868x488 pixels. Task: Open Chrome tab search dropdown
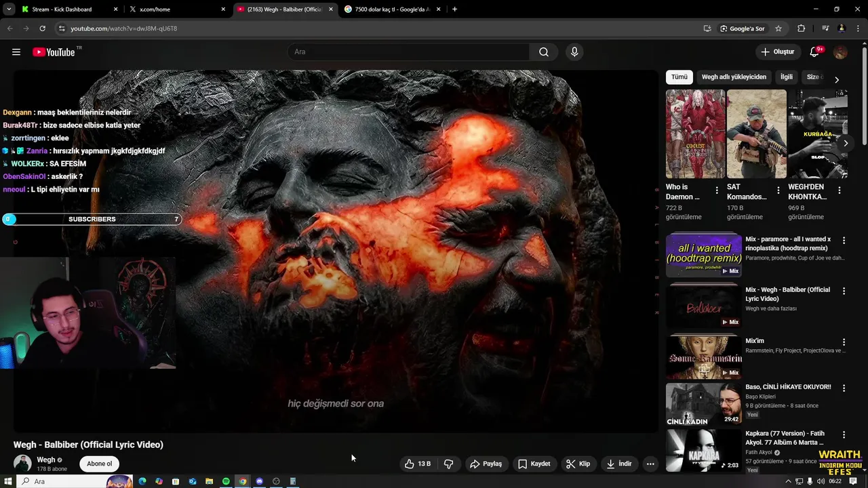[x=8, y=9]
